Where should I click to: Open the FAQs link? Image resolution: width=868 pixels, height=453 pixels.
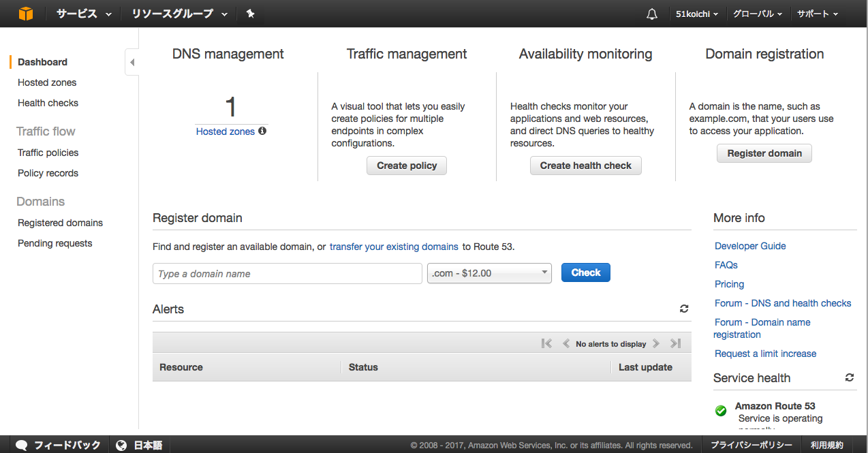coord(726,265)
